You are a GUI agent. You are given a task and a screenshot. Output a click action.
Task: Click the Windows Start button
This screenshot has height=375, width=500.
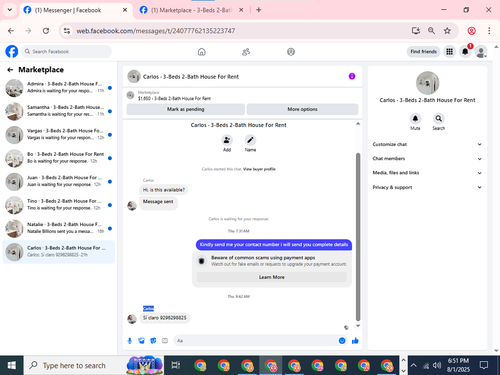click(x=12, y=365)
